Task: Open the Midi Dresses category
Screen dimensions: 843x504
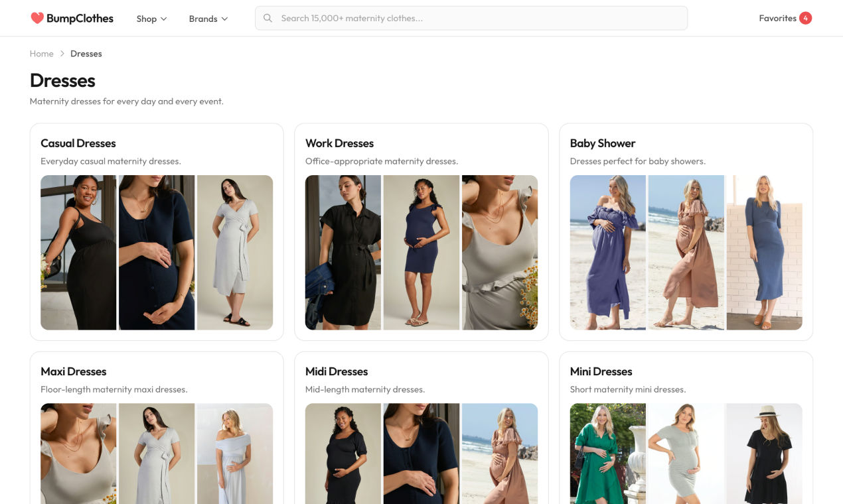Action: pos(337,371)
